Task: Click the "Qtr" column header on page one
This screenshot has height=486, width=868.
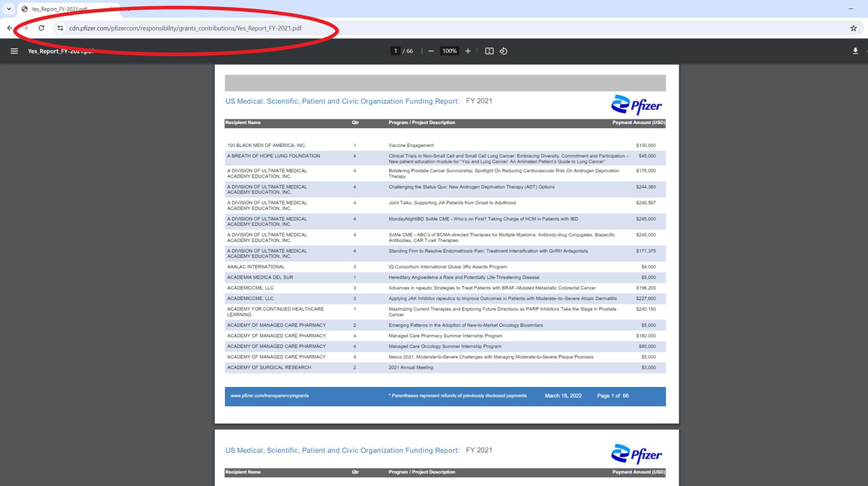Action: pyautogui.click(x=355, y=123)
